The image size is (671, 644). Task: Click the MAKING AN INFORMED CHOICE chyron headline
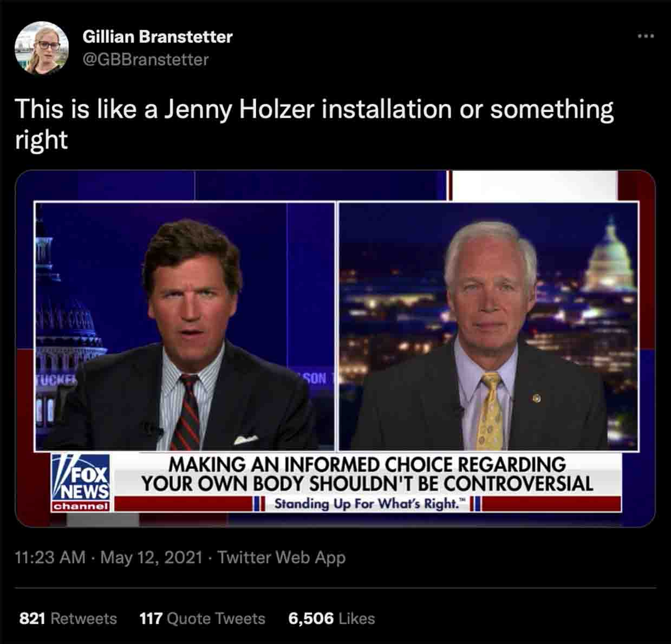tap(367, 473)
